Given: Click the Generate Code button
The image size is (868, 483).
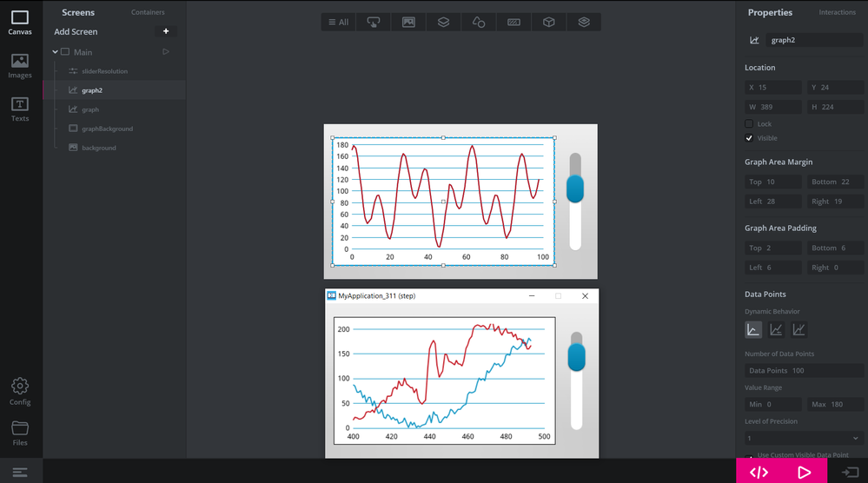Looking at the screenshot, I should (x=759, y=472).
